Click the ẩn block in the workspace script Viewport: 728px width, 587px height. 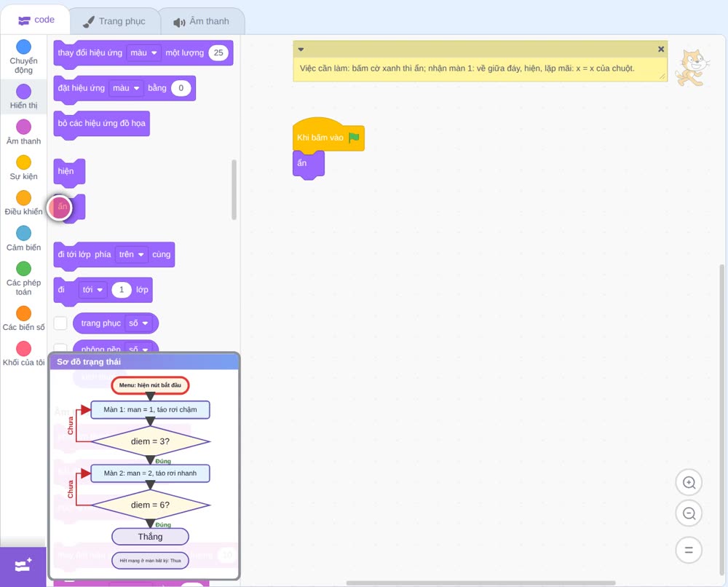tap(308, 165)
